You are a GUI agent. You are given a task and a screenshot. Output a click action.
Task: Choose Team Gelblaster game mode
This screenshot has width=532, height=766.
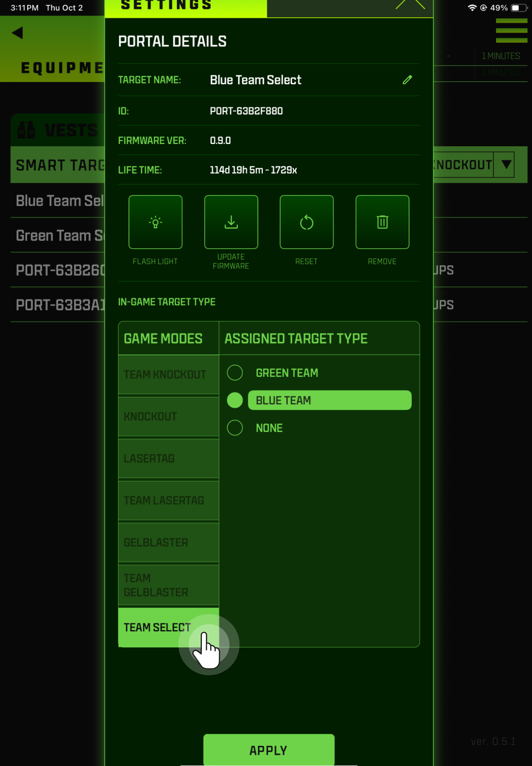tap(169, 585)
